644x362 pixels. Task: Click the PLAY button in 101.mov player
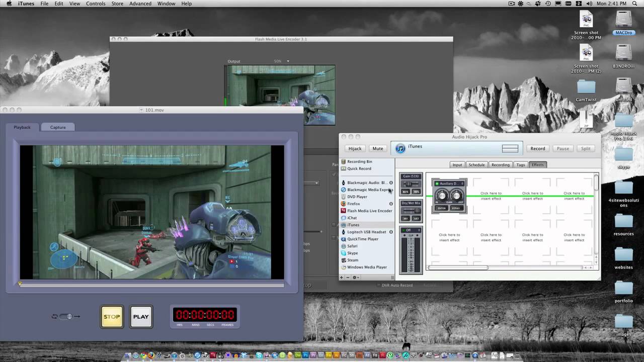coord(141,317)
